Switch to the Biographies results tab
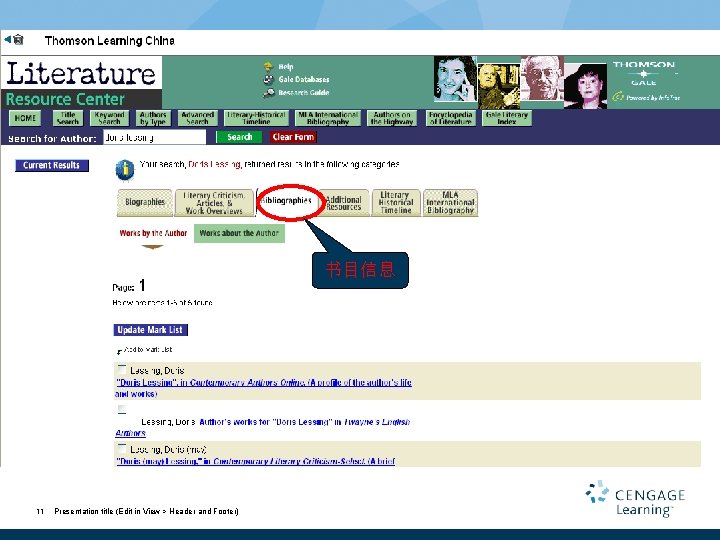 point(145,202)
